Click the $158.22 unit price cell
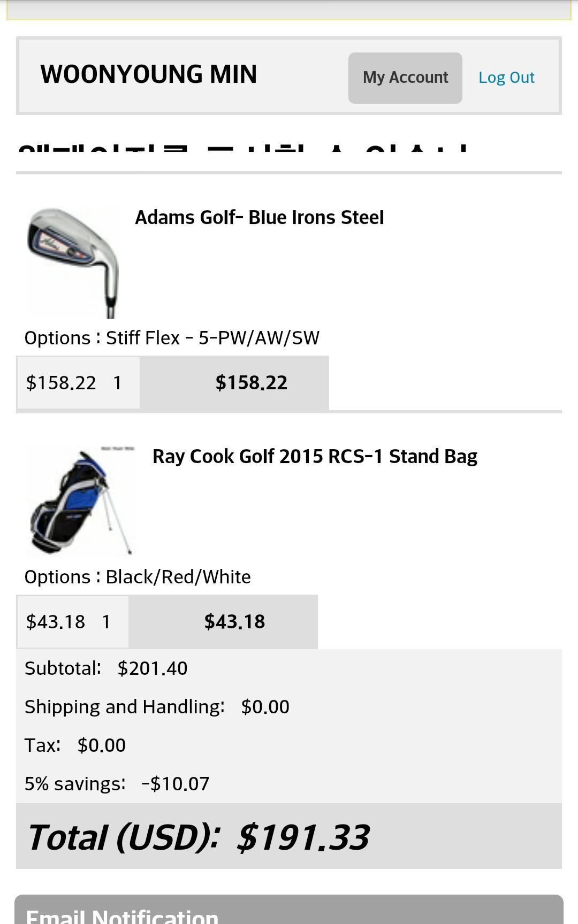The height and width of the screenshot is (924, 578). pos(61,383)
